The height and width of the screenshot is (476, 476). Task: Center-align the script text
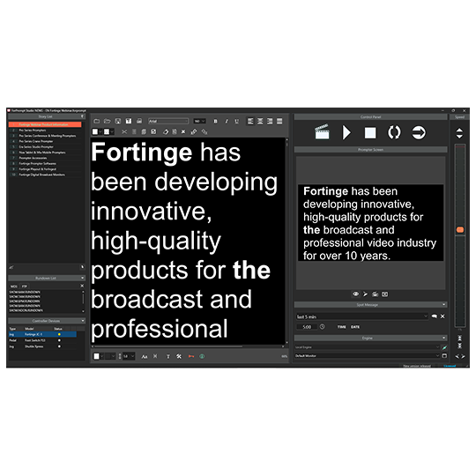click(x=260, y=121)
